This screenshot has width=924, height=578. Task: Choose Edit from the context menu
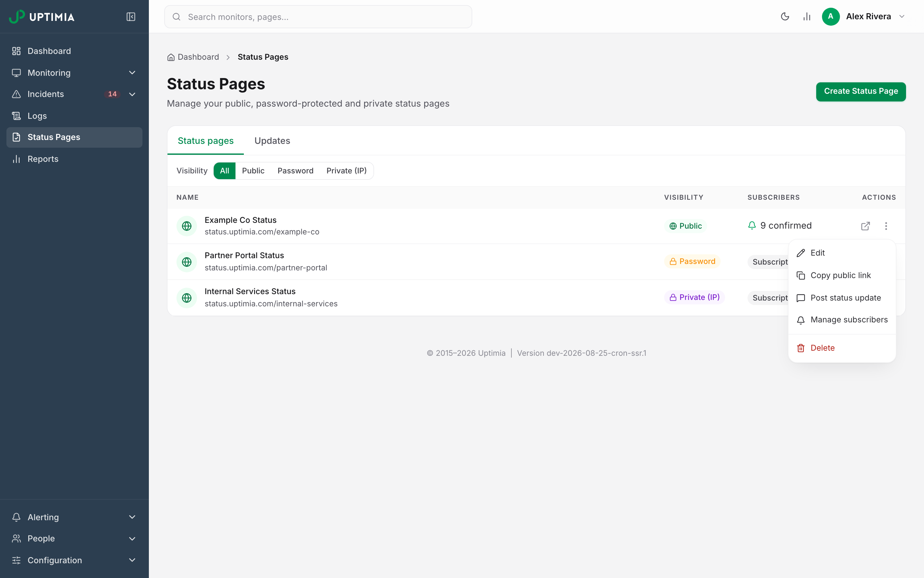842,253
